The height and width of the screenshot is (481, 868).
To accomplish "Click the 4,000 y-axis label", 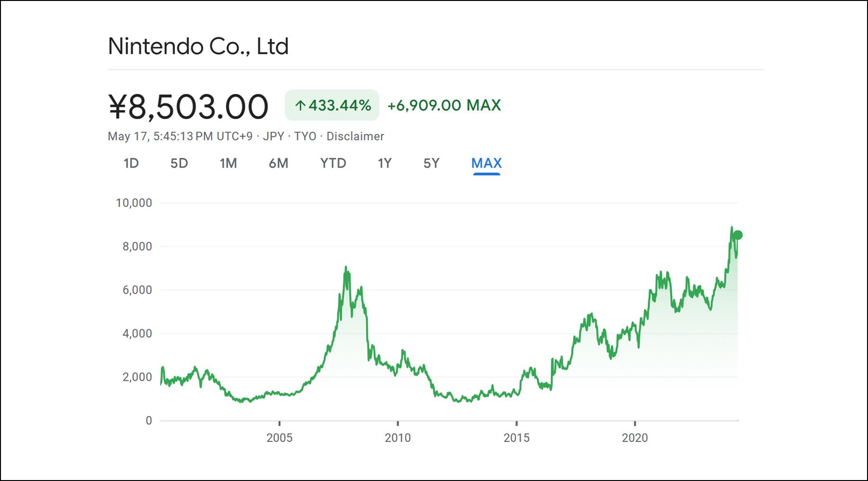I will click(x=137, y=334).
